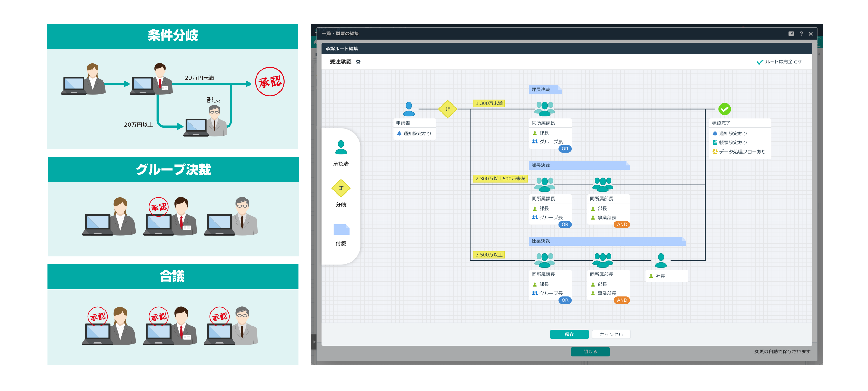Open settings gear next to 受注承認

358,62
